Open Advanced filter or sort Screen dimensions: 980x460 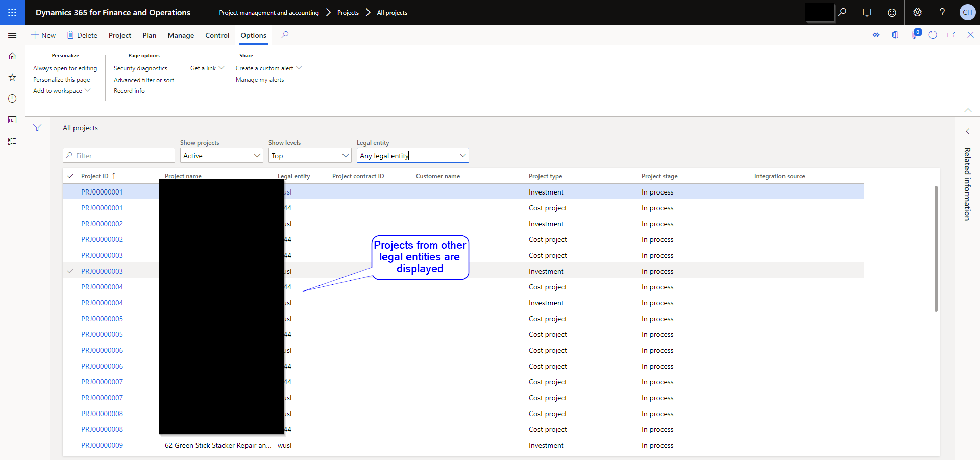coord(144,80)
